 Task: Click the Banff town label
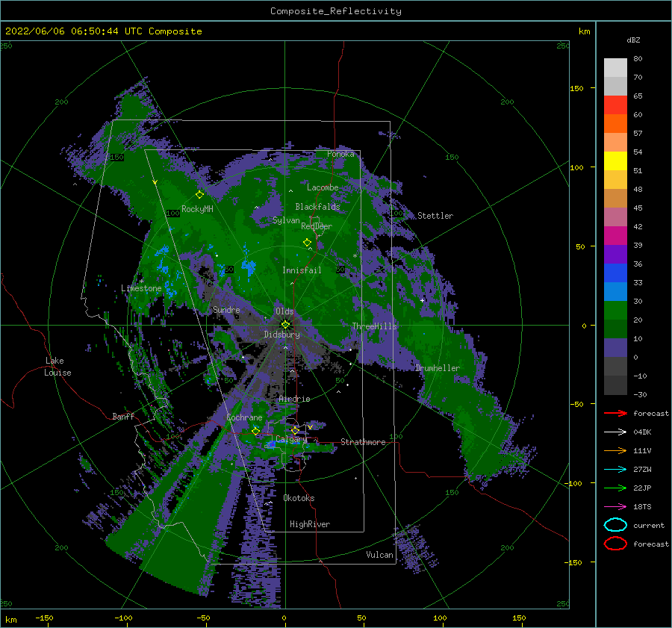click(x=123, y=416)
